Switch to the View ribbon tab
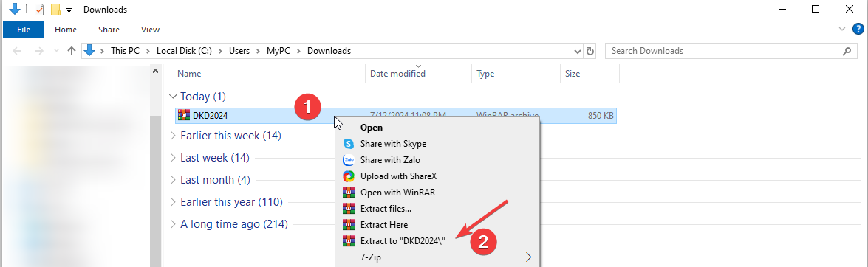Screen dimensions: 868x267 [x=150, y=30]
